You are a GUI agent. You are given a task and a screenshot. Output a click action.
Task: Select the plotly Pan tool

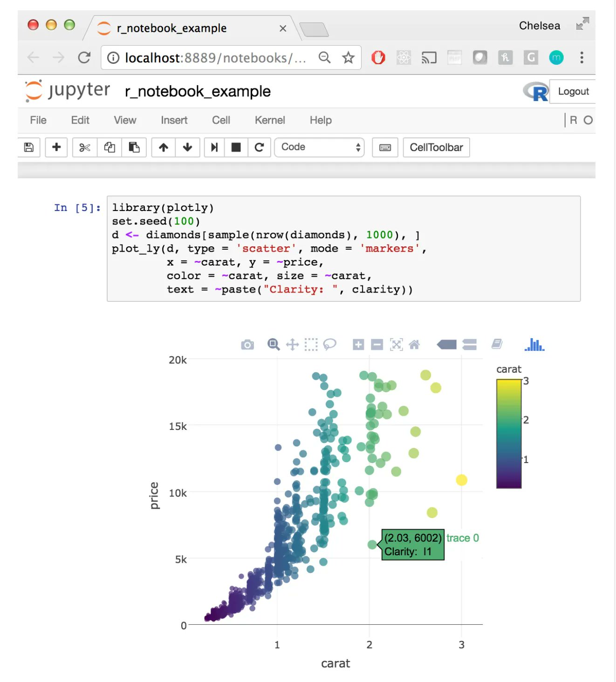[x=292, y=345]
